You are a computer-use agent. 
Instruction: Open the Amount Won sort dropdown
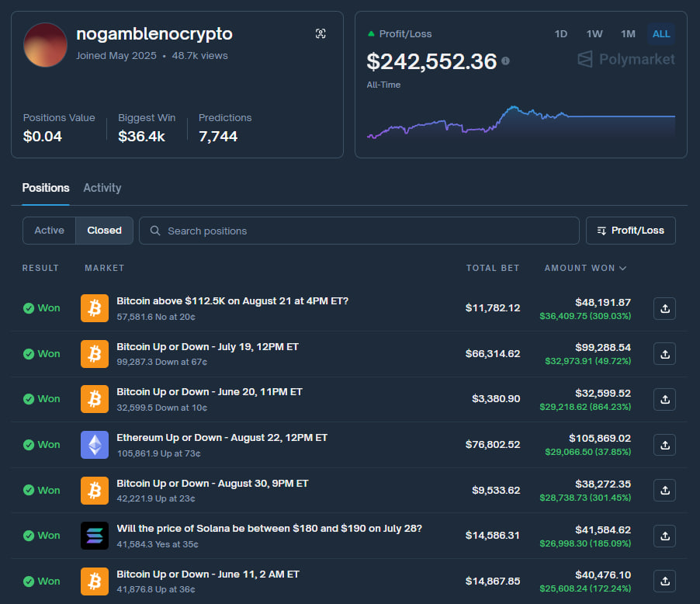pyautogui.click(x=585, y=268)
